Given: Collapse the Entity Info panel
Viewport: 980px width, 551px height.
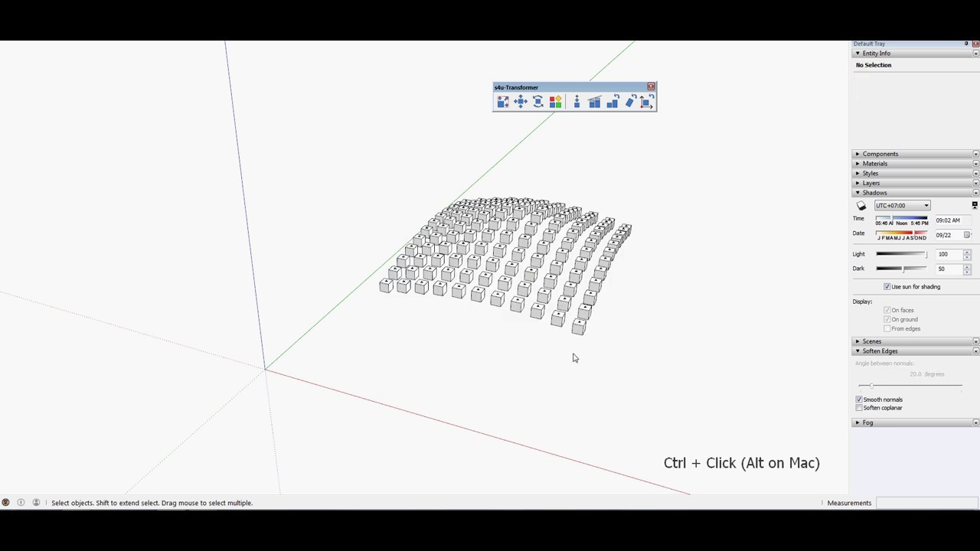Looking at the screenshot, I should (857, 54).
